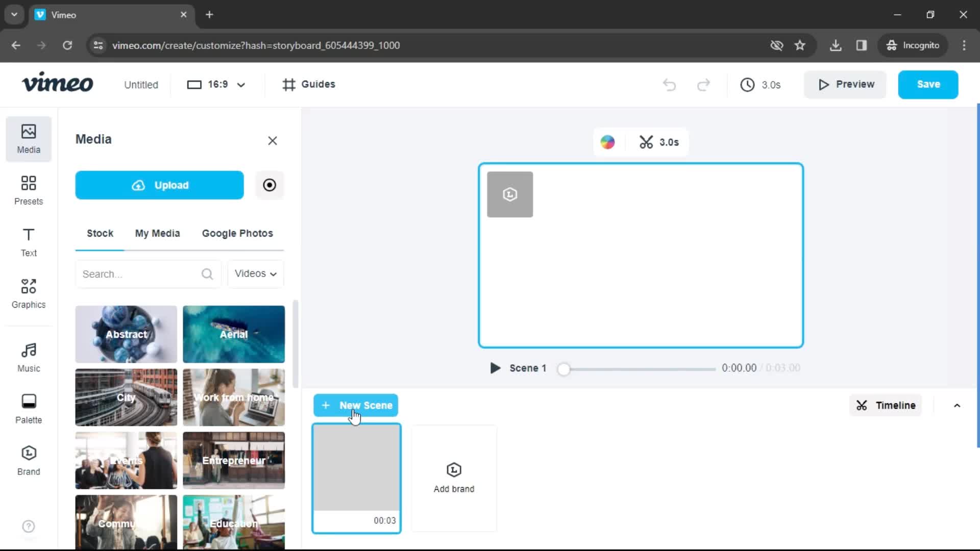Image resolution: width=980 pixels, height=551 pixels.
Task: Open the Music panel
Action: (29, 357)
